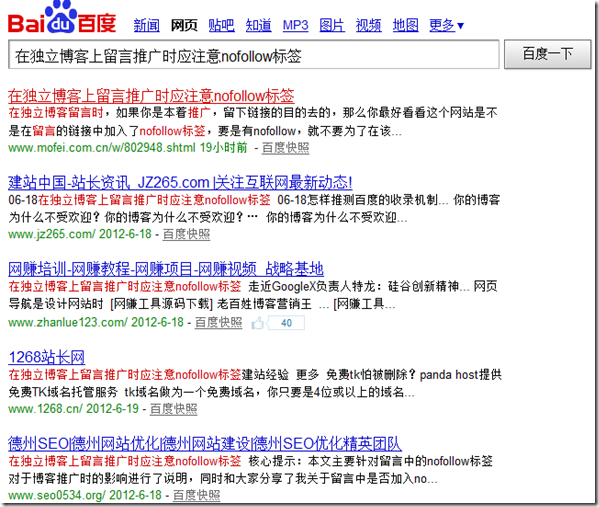This screenshot has height=507, width=599.
Task: Open the MP3 search tab
Action: click(x=295, y=25)
